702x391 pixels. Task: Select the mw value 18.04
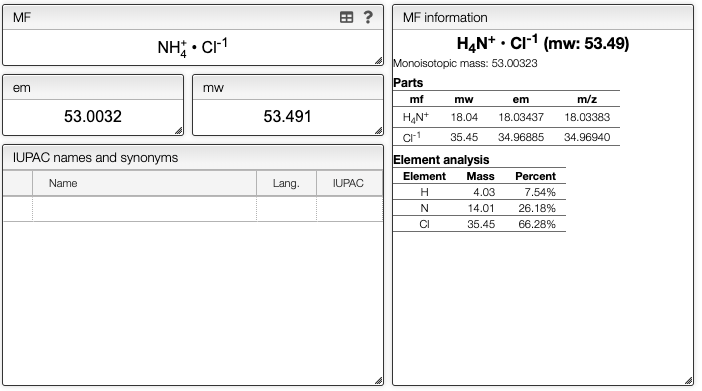(x=464, y=117)
